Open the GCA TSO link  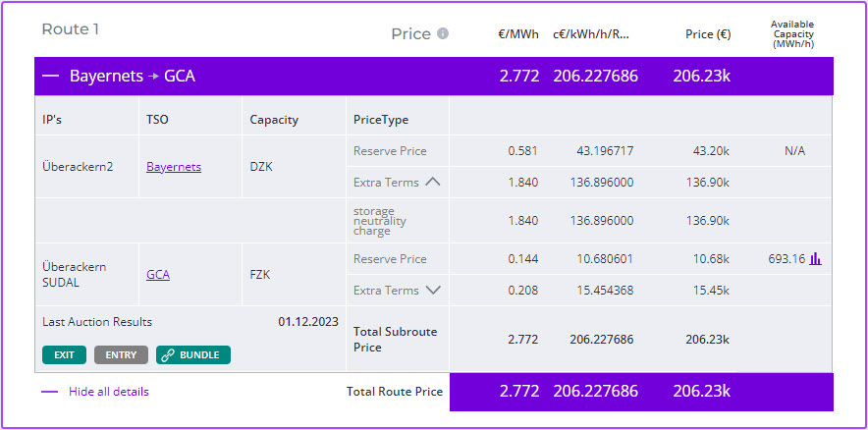click(x=158, y=274)
